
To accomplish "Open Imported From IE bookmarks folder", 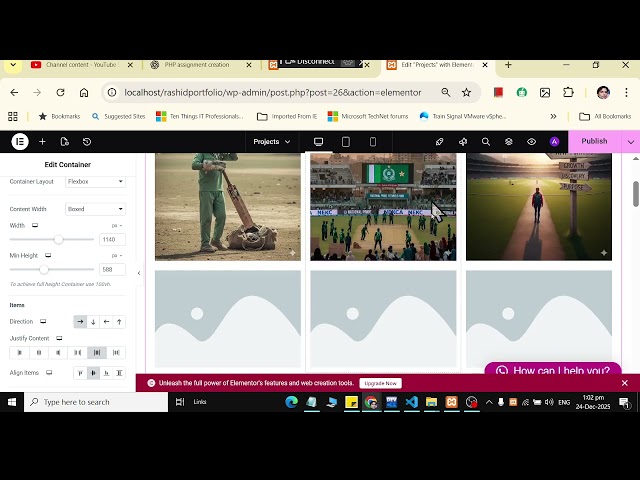I will (287, 116).
